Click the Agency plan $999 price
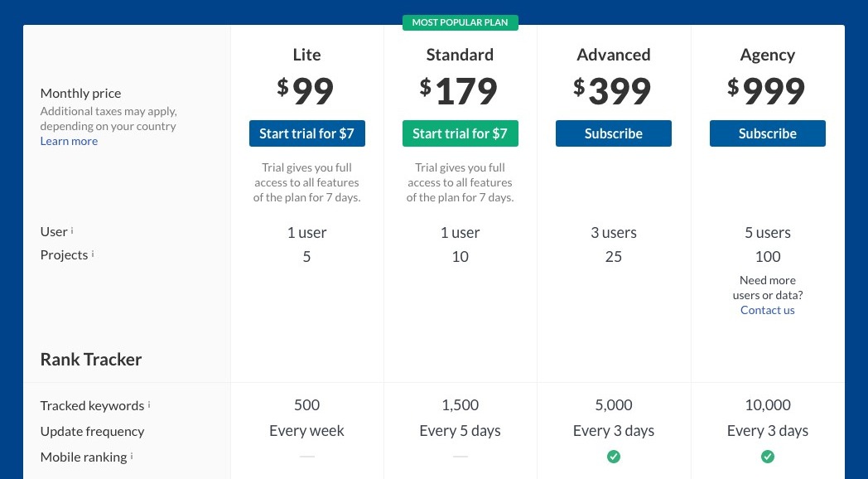This screenshot has width=868, height=479. tap(767, 91)
